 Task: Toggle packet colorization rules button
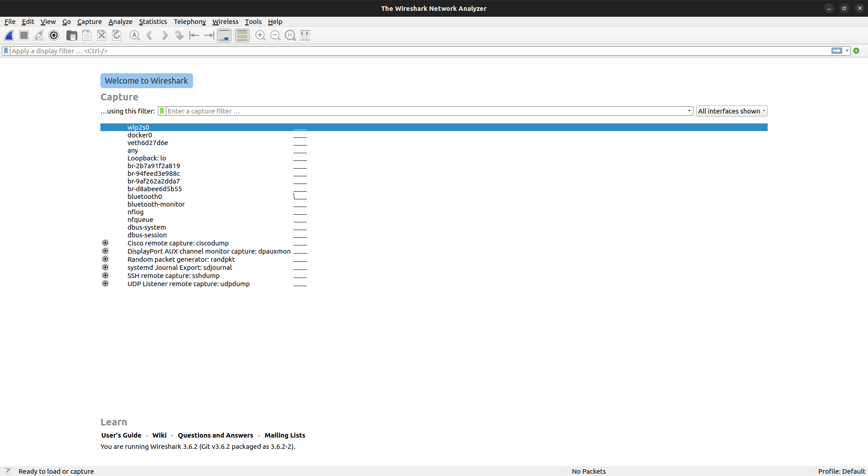pyautogui.click(x=242, y=35)
